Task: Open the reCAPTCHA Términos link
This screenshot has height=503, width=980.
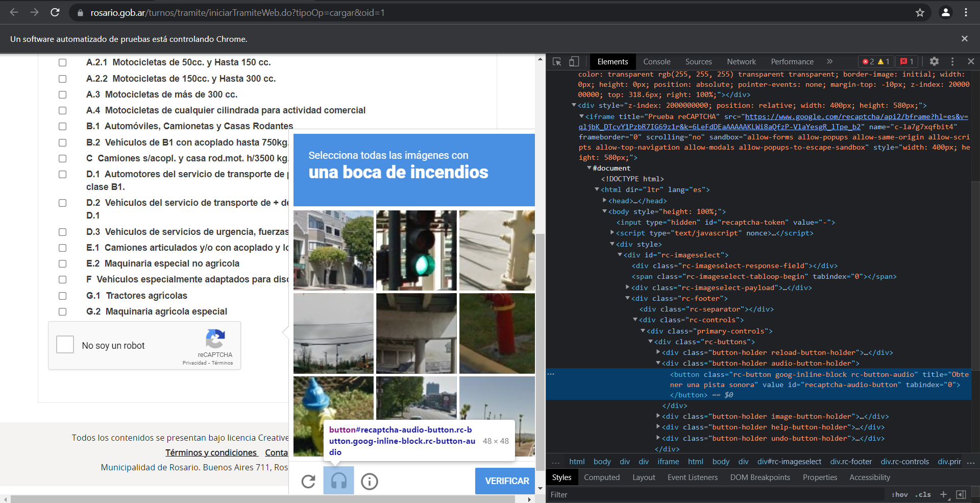Action: [222, 363]
